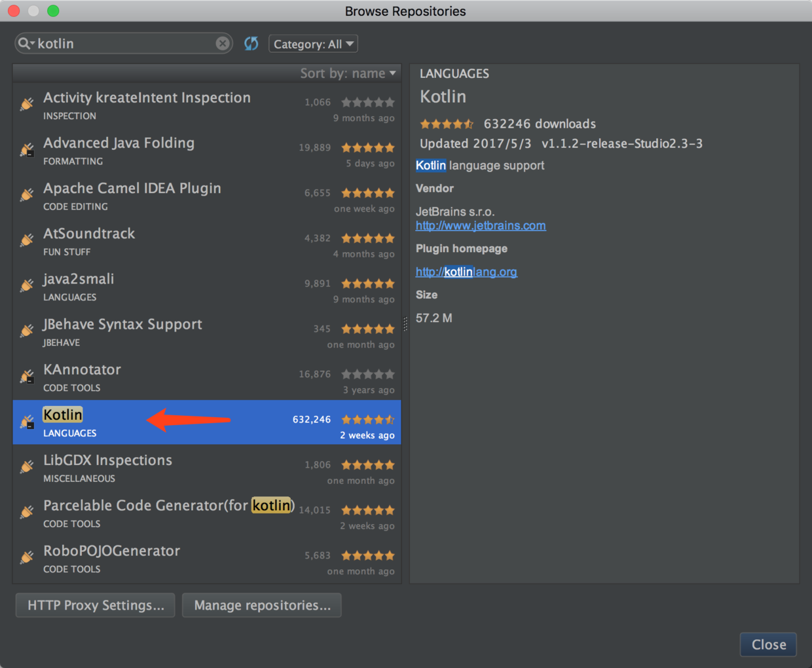Click the 19,889 download count
This screenshot has height=668, width=812.
tap(315, 147)
